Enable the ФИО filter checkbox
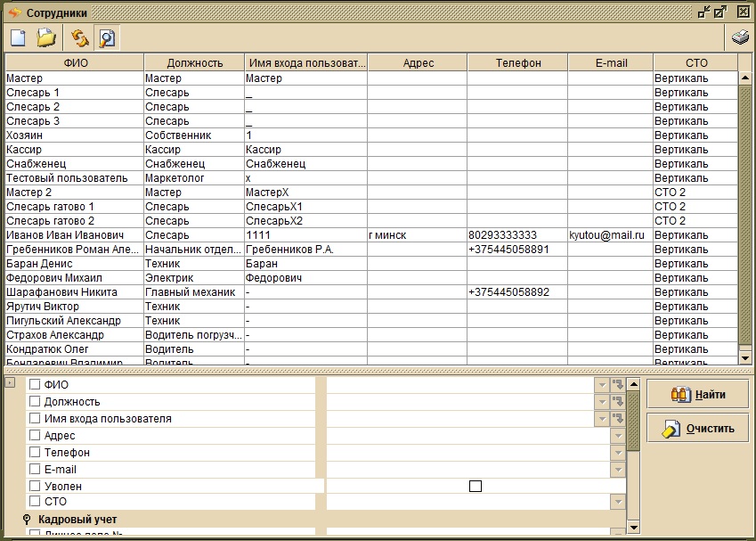 point(35,385)
